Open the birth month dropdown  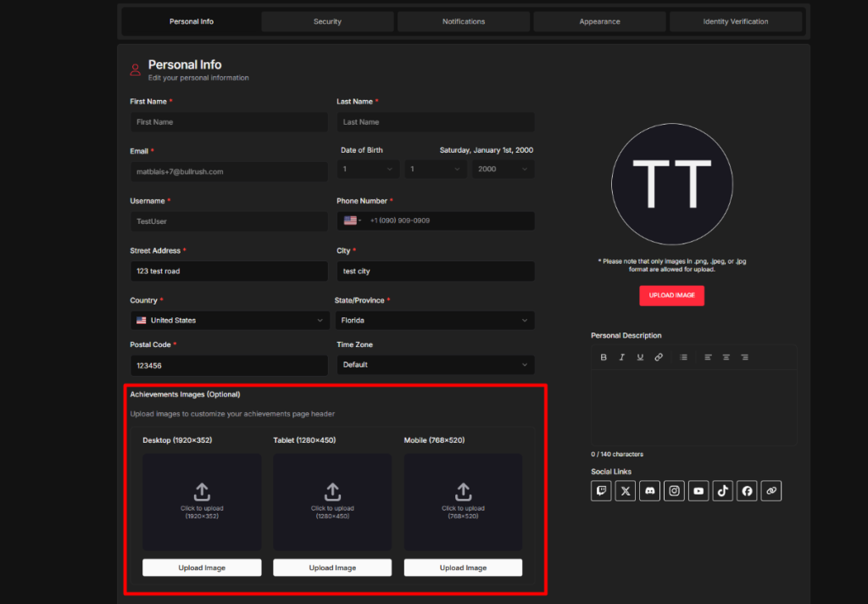pos(368,169)
